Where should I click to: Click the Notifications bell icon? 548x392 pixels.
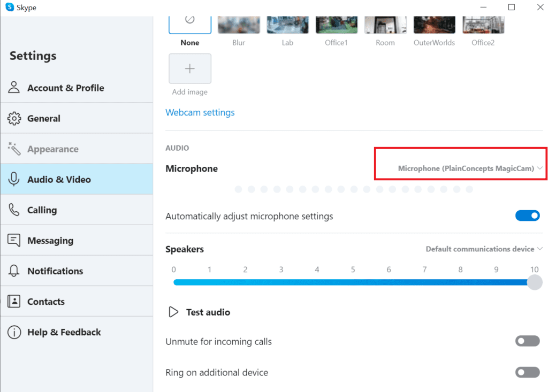14,271
